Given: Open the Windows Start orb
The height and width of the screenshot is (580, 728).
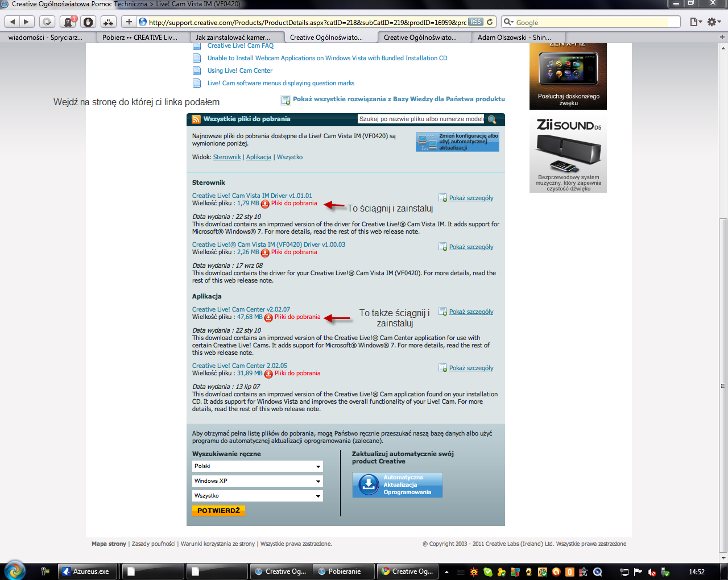Looking at the screenshot, I should point(15,570).
